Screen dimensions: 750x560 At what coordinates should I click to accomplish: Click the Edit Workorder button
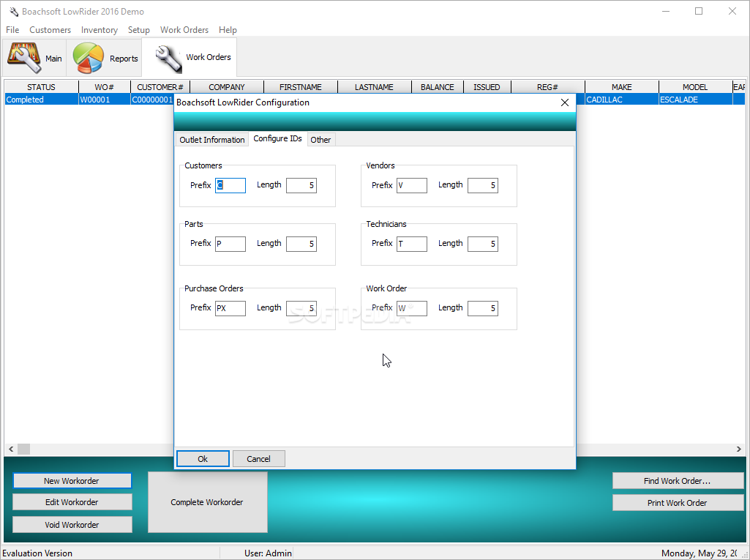72,502
